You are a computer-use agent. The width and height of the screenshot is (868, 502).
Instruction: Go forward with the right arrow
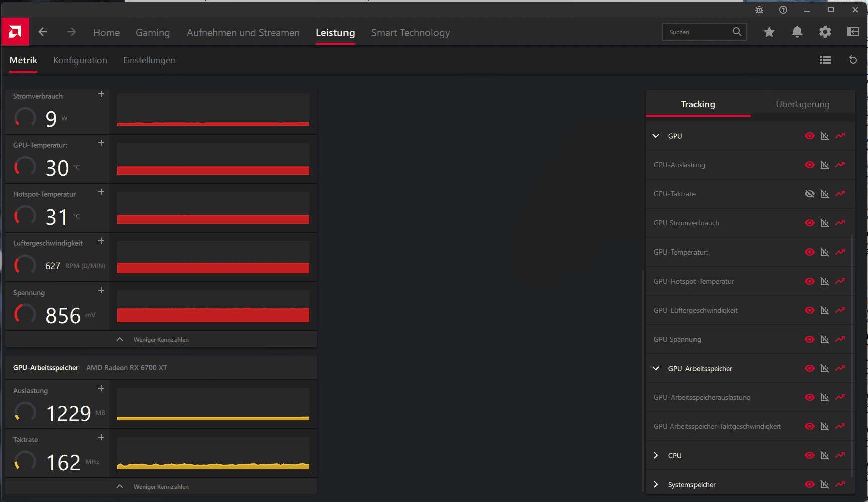pyautogui.click(x=71, y=32)
